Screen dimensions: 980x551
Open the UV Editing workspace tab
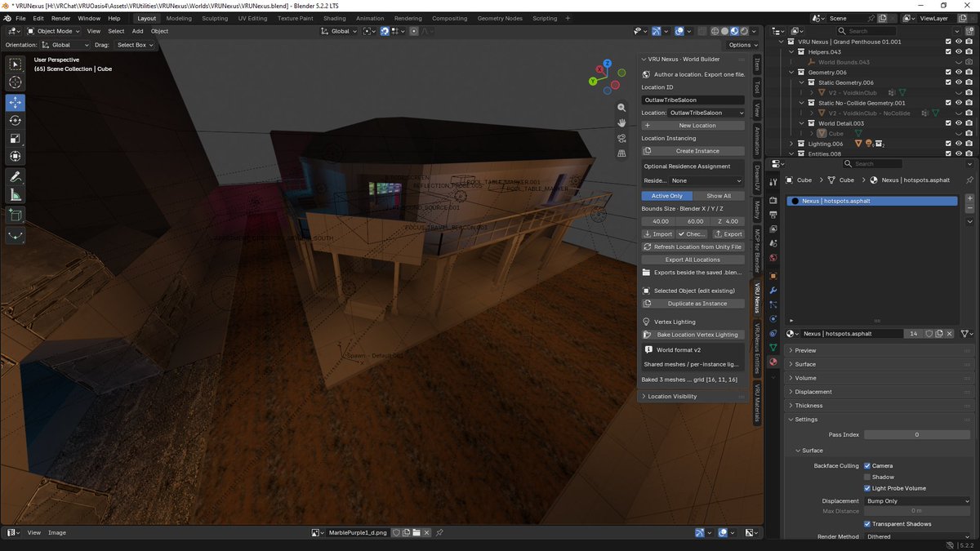(x=252, y=18)
